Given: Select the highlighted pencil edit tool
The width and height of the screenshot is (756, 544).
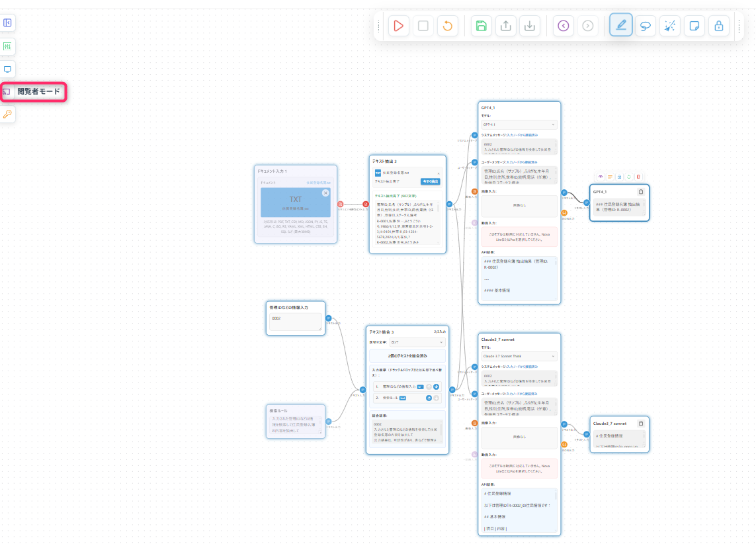Looking at the screenshot, I should coord(621,25).
